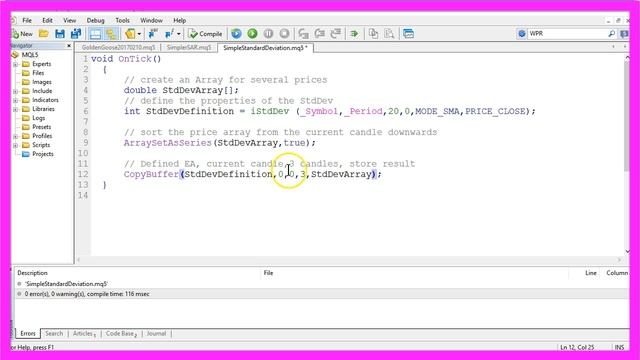Expand the Experts folder
This screenshot has width=640, height=360.
point(16,64)
